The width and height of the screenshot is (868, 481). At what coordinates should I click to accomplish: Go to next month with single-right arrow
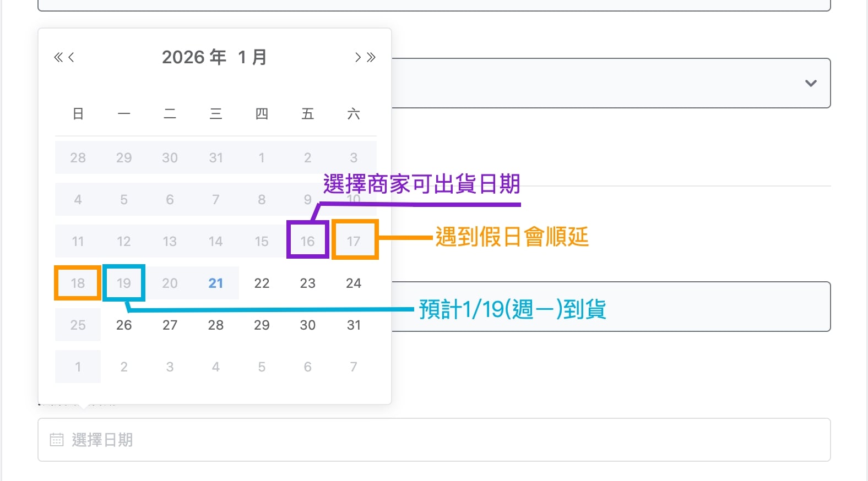358,57
